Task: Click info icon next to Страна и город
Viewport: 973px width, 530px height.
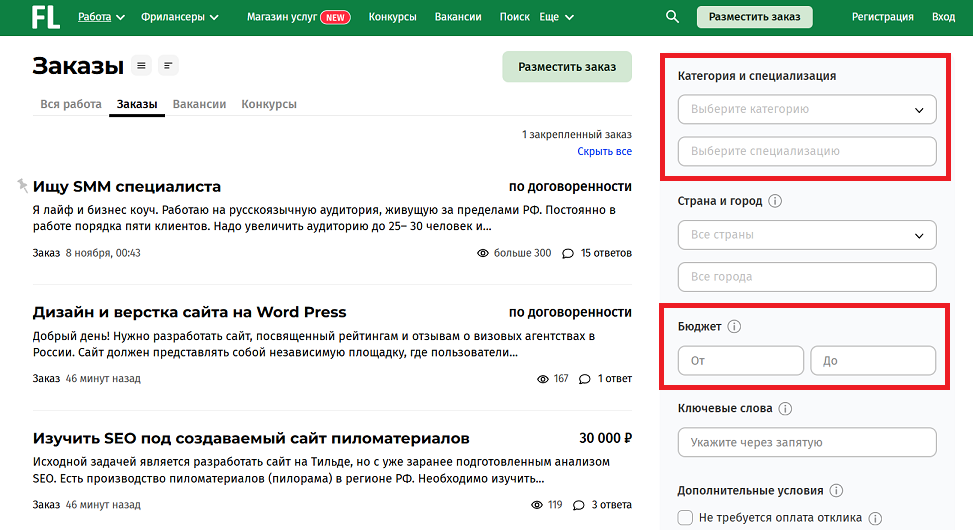Action: 775,201
